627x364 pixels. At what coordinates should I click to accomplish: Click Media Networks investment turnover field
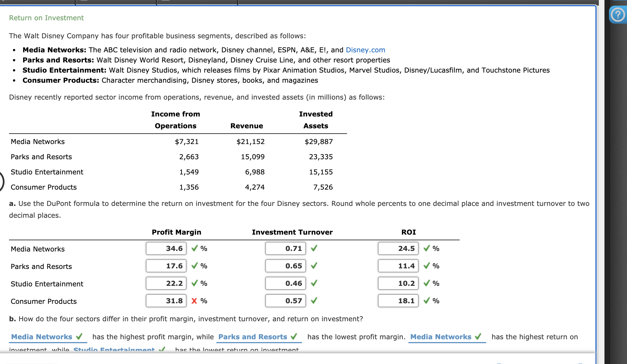point(286,248)
